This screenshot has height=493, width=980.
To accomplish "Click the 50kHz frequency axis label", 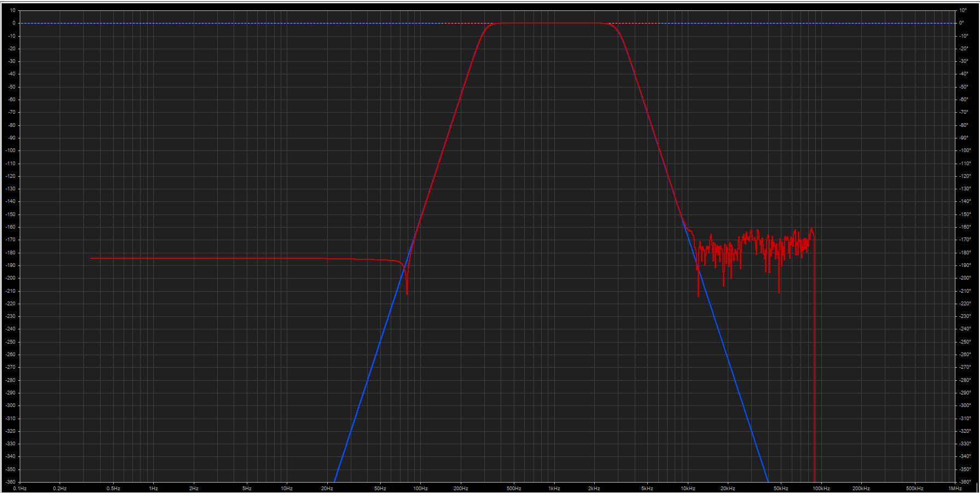I will coord(781,489).
